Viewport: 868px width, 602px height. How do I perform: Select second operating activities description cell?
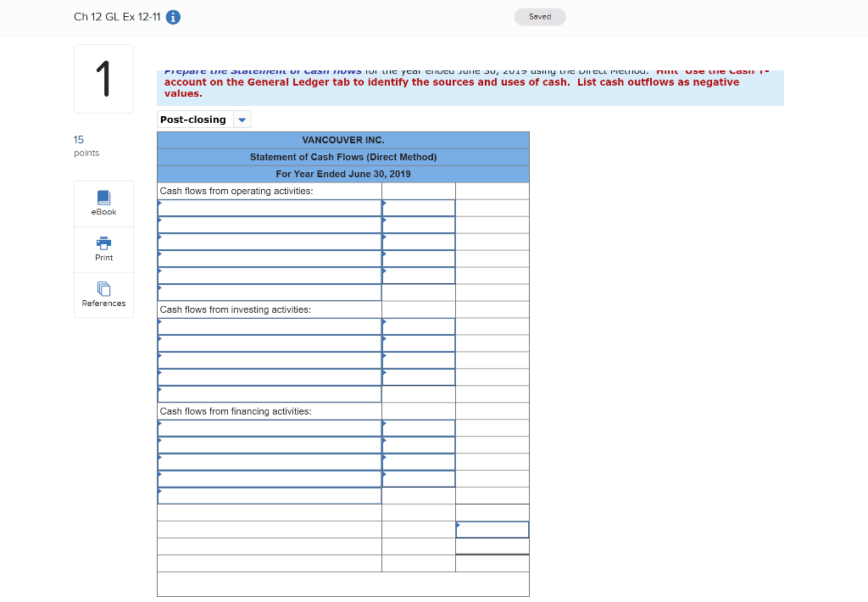coord(270,225)
